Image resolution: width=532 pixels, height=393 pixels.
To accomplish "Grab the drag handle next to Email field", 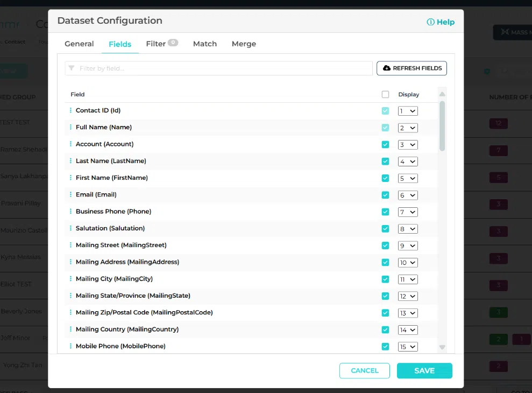I will (x=70, y=194).
